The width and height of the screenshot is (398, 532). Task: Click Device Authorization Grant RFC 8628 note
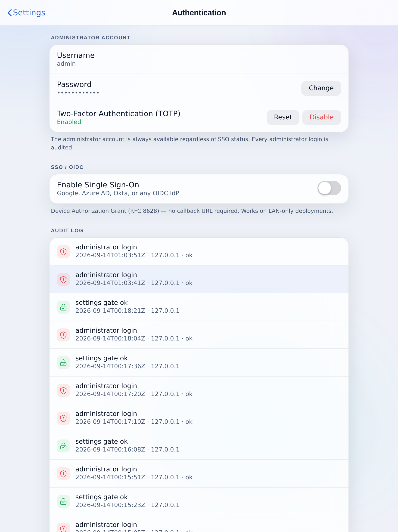(x=192, y=211)
